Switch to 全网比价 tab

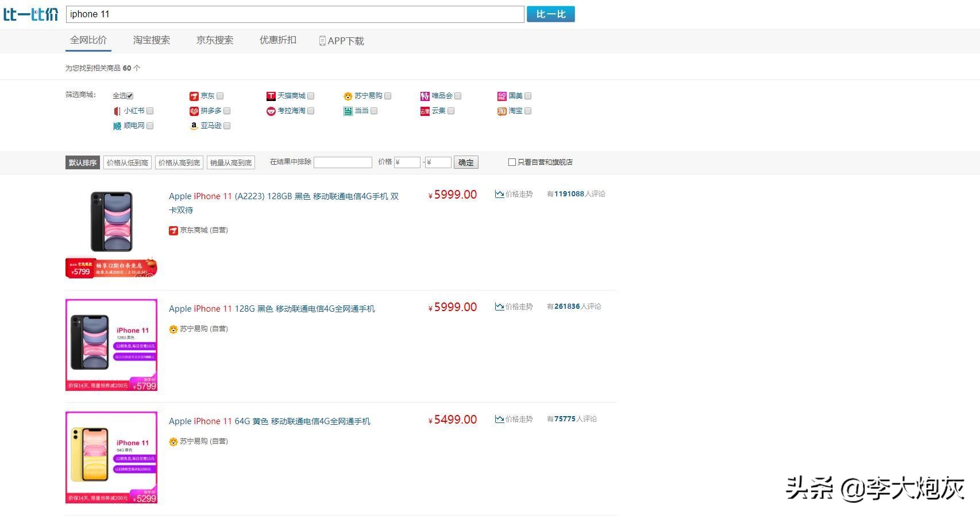point(88,40)
